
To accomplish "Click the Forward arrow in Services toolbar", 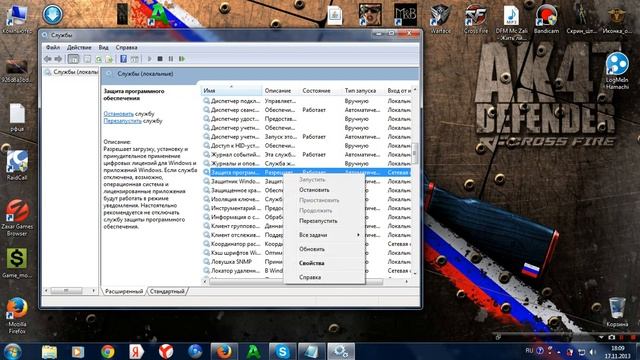I will (x=58, y=59).
